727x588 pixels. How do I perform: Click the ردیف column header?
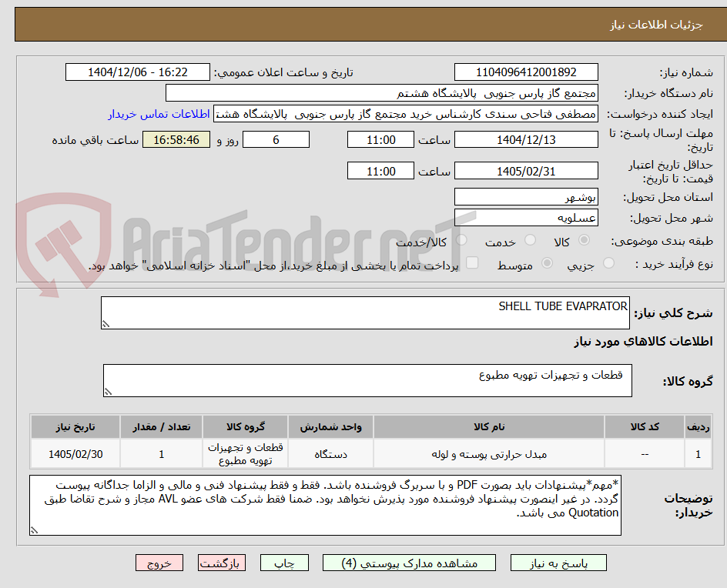(x=699, y=426)
